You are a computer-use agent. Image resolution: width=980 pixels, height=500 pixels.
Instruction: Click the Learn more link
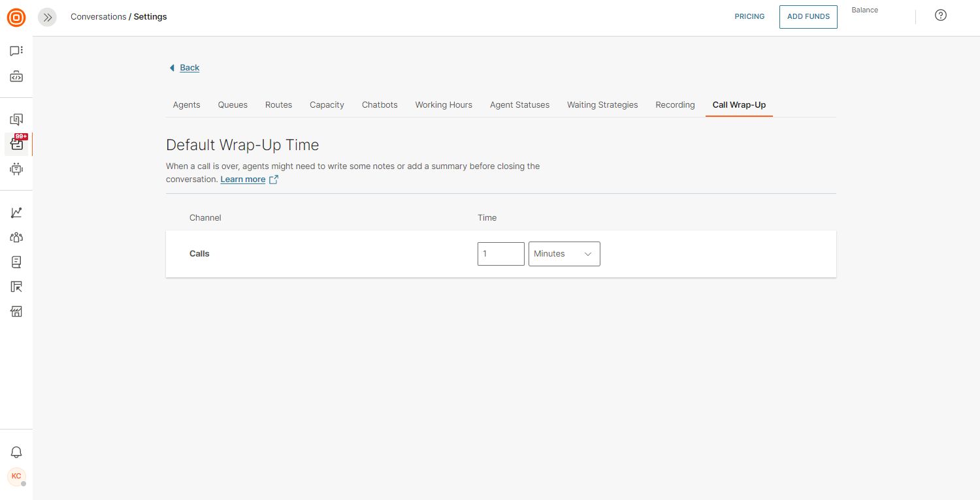click(243, 180)
